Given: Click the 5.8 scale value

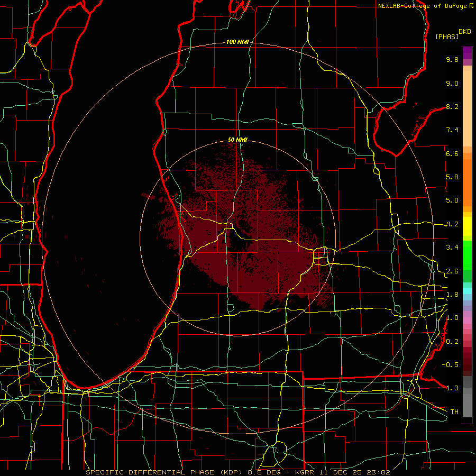Looking at the screenshot, I should 452,177.
